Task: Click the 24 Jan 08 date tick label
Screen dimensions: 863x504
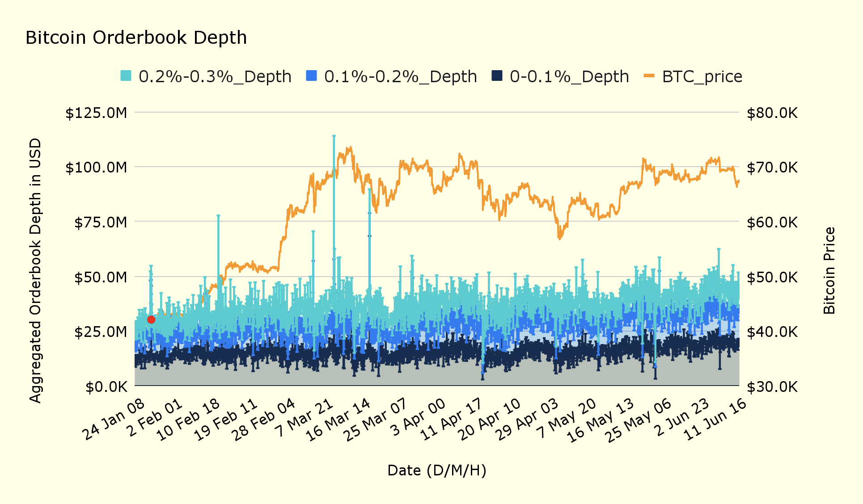Action: [114, 419]
